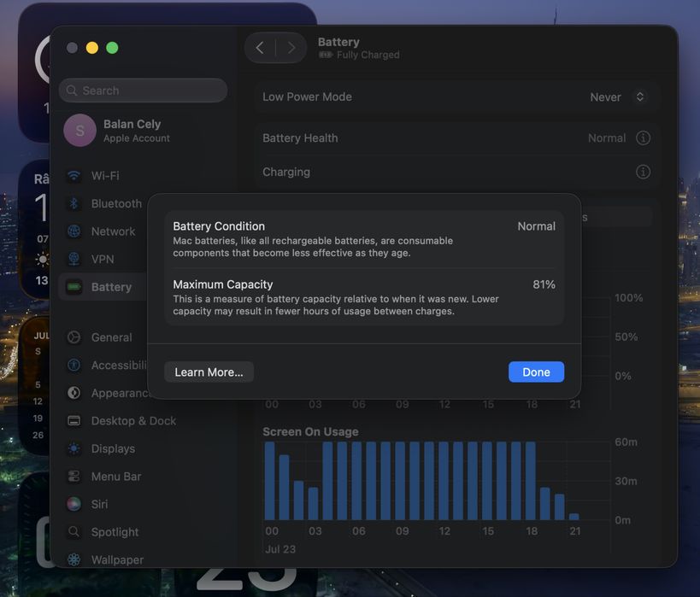The width and height of the screenshot is (700, 597).
Task: Click the Displays sun icon
Action: tap(74, 448)
